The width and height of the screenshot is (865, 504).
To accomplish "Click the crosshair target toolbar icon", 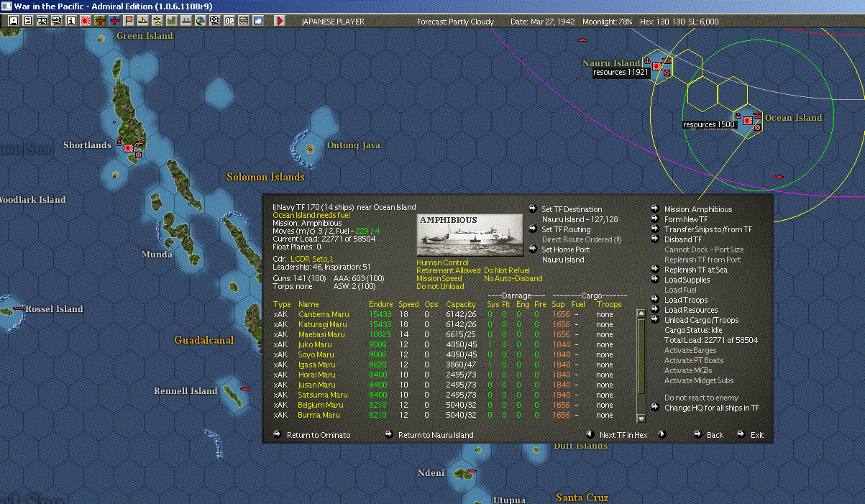I will click(x=215, y=22).
